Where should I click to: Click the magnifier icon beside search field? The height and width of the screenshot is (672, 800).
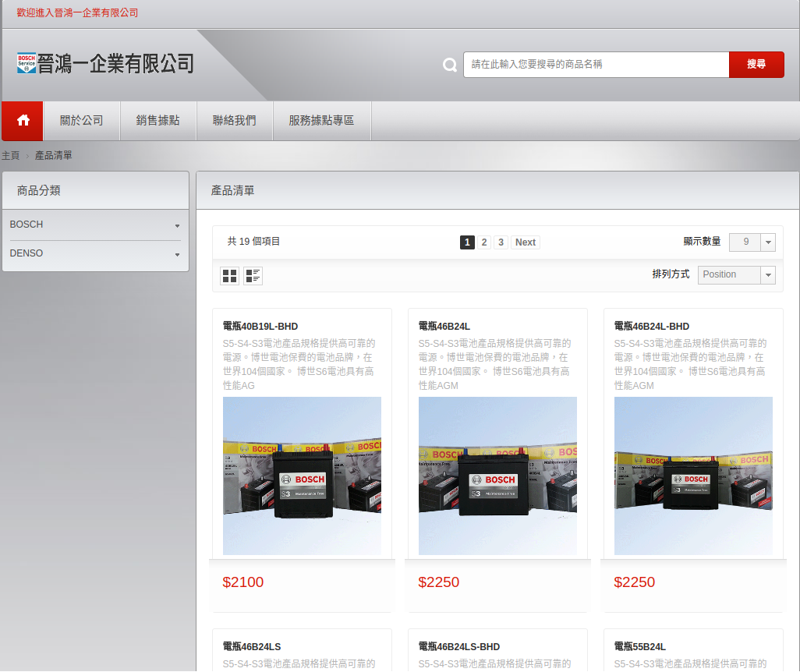(x=449, y=65)
